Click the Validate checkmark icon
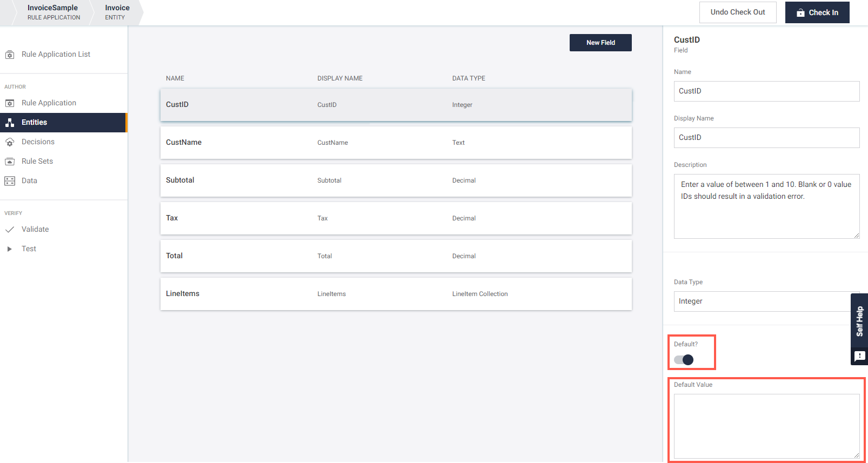 tap(10, 230)
